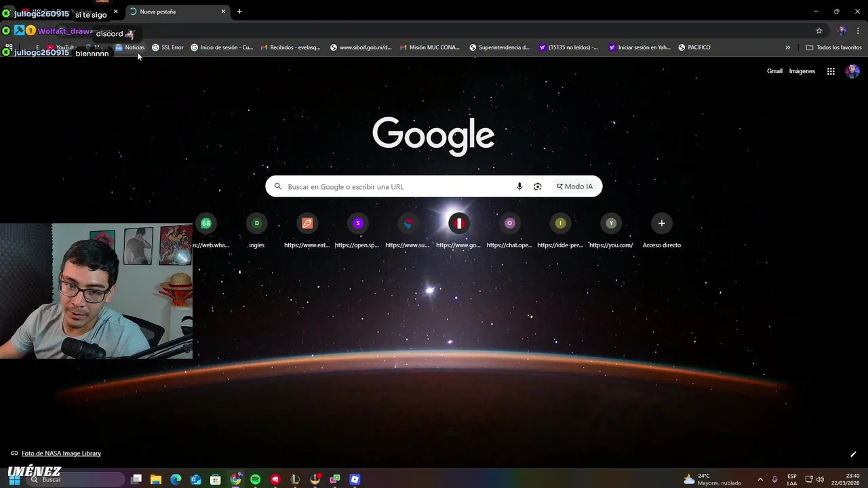Click the customize Chrome pencil icon
Viewport: 868px width, 488px height.
tap(853, 454)
